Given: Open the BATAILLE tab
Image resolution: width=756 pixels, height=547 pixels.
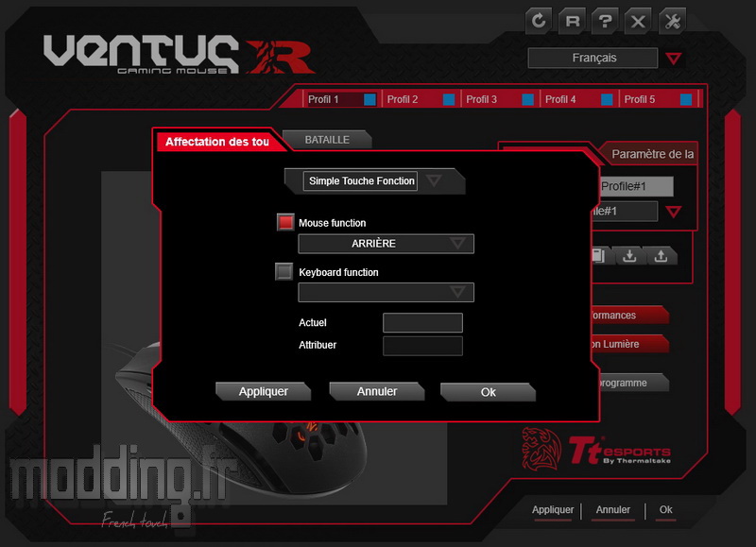Looking at the screenshot, I should tap(327, 140).
